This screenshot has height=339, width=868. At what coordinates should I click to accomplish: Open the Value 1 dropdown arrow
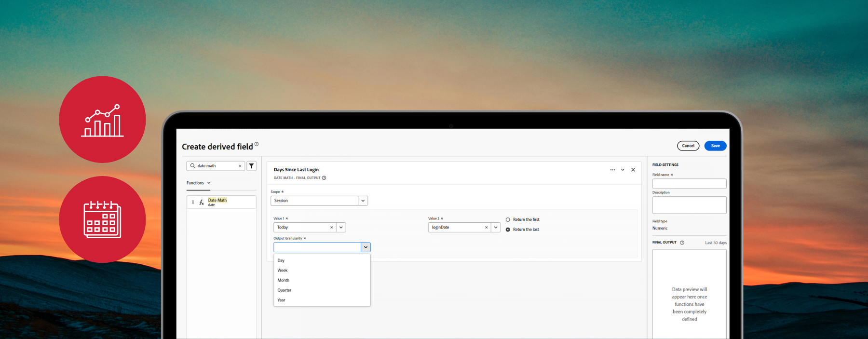click(x=341, y=228)
